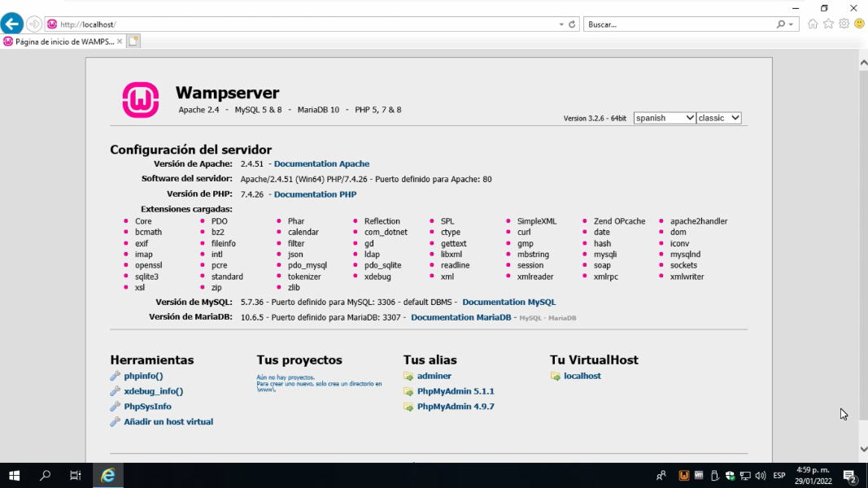
Task: Open the browser Tools gear icon
Action: [844, 24]
